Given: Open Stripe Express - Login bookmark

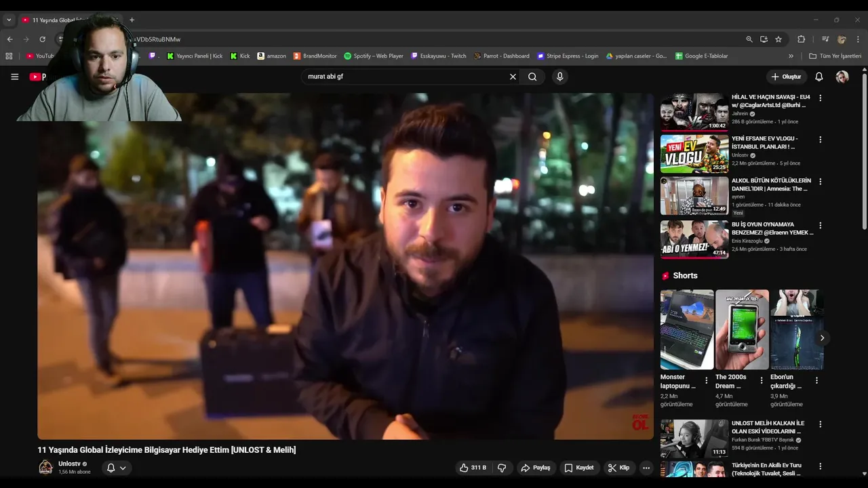Looking at the screenshot, I should tap(568, 56).
